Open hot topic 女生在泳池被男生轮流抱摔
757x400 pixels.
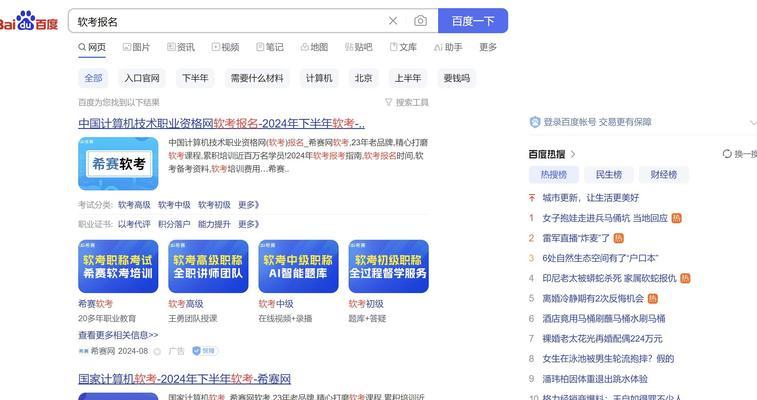coord(608,359)
